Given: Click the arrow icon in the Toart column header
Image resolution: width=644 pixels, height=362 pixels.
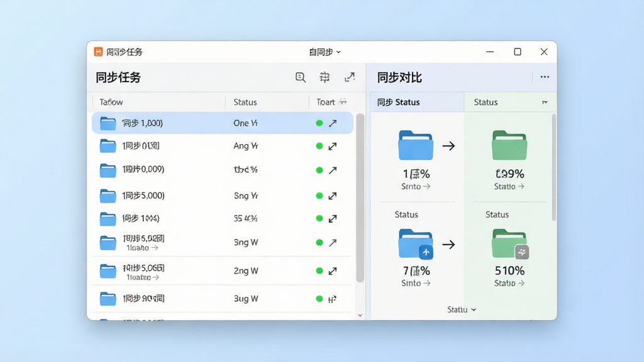Looking at the screenshot, I should 343,102.
